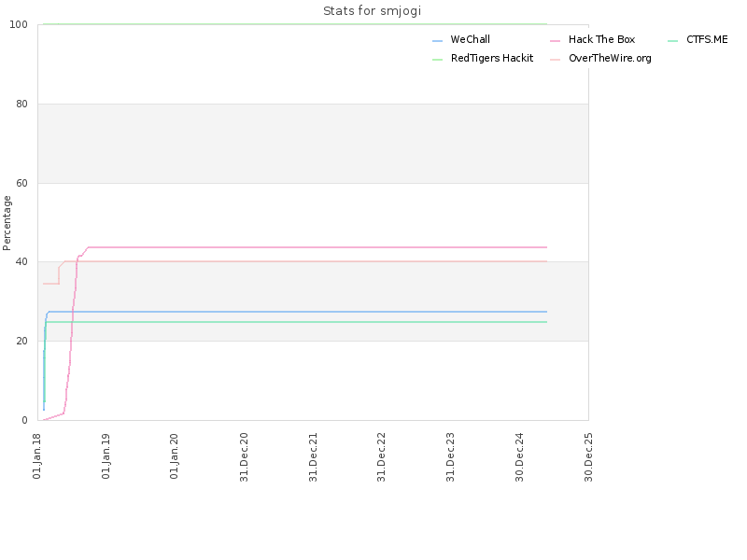
Task: Click the Percentage y-axis label
Action: (x=7, y=223)
